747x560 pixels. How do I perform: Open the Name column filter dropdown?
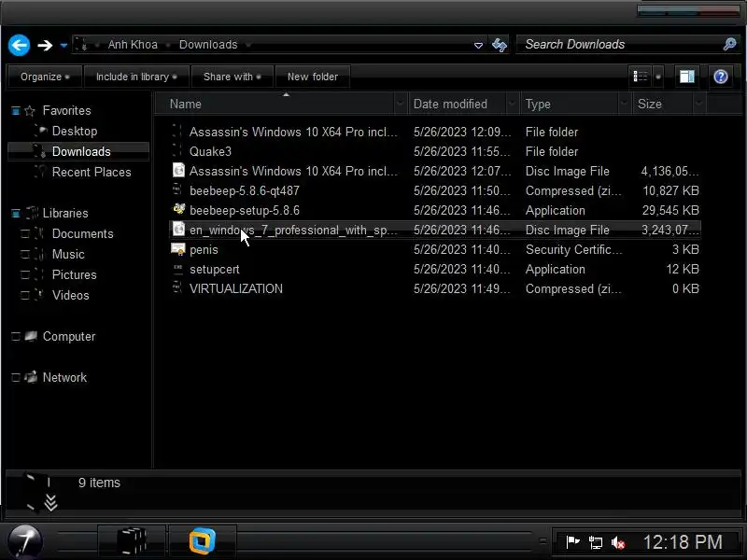401,104
